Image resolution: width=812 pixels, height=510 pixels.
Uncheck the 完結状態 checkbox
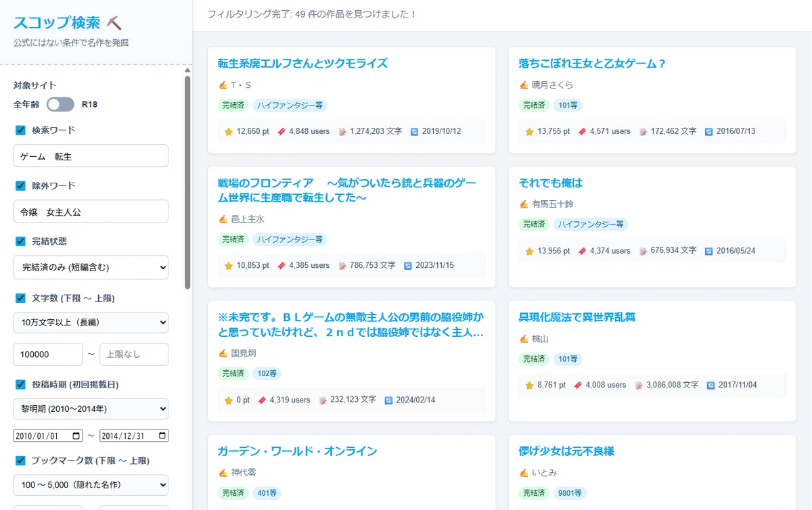20,241
